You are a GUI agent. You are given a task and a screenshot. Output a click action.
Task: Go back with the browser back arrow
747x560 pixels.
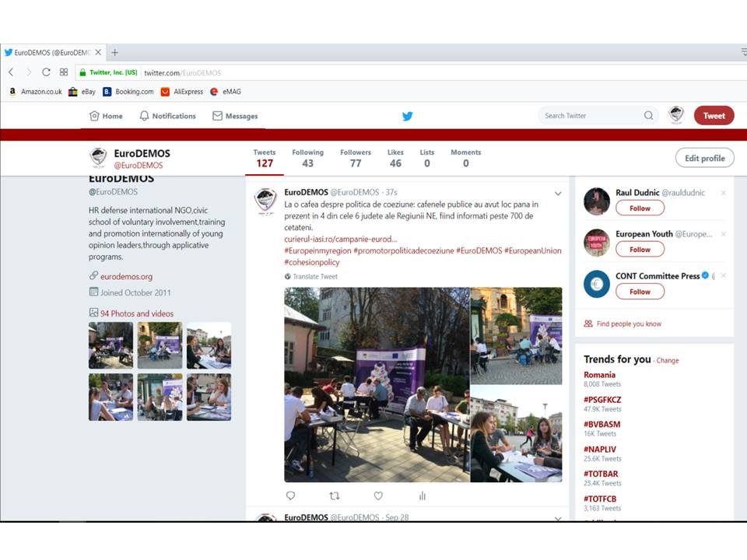(x=11, y=72)
